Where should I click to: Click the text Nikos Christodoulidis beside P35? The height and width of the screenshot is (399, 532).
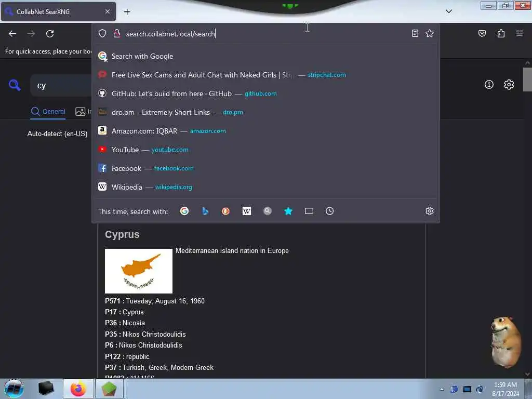click(154, 334)
